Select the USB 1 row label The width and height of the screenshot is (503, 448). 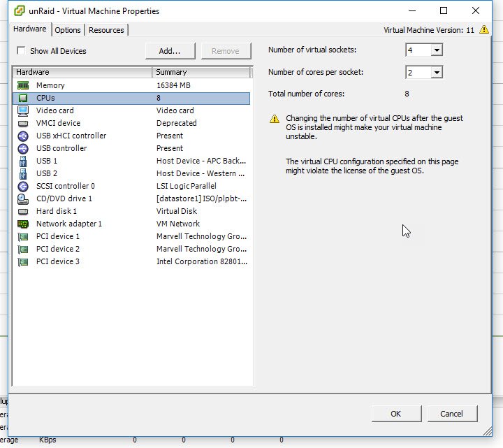[47, 161]
